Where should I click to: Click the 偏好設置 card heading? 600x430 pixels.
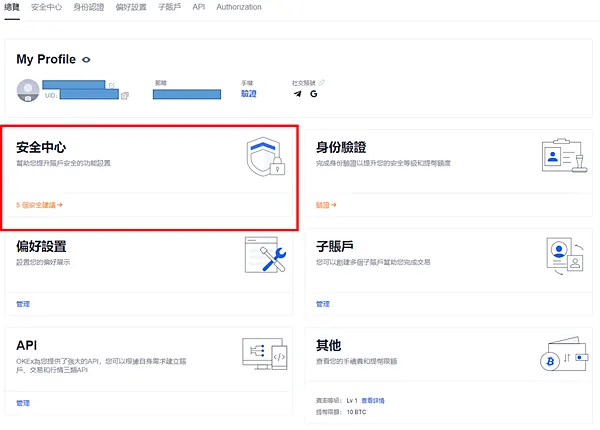(41, 246)
